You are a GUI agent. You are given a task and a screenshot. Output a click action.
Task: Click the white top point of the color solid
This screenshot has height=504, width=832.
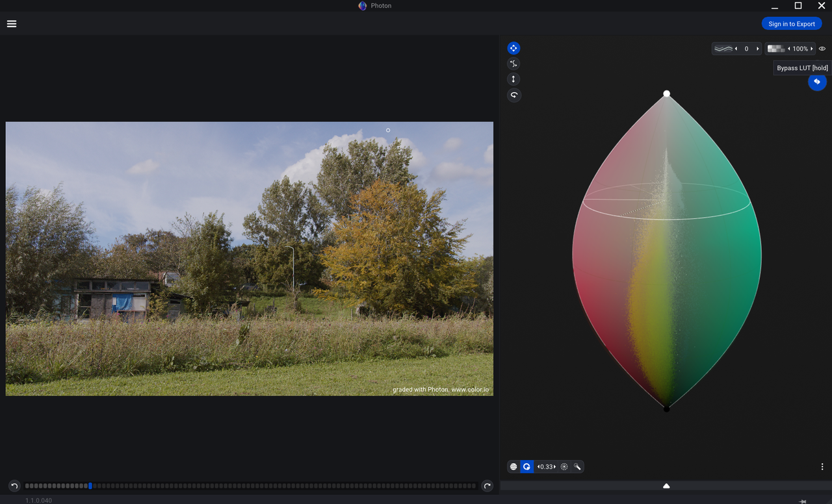pos(666,94)
